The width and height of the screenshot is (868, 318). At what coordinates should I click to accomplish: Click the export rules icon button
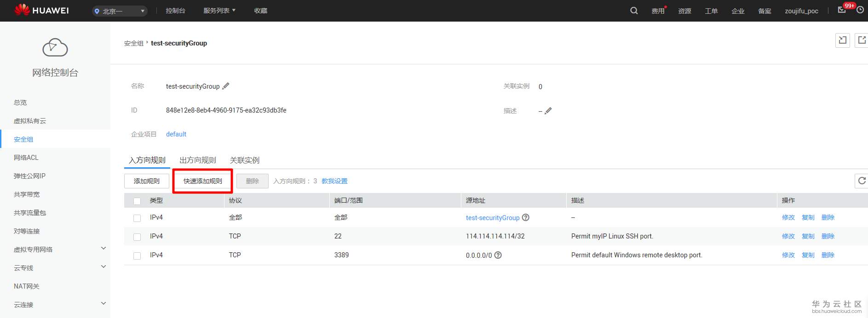862,40
